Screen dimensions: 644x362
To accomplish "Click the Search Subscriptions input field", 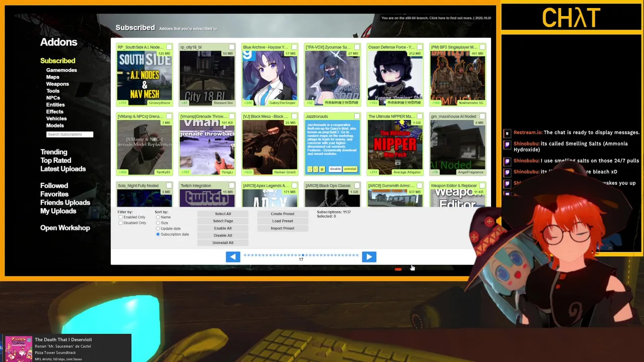I will 69,134.
